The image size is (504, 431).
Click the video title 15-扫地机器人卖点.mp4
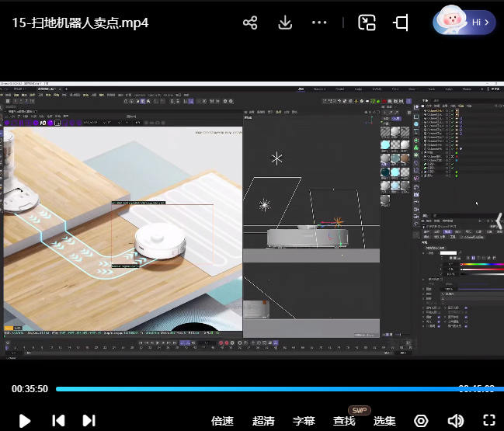(x=80, y=23)
